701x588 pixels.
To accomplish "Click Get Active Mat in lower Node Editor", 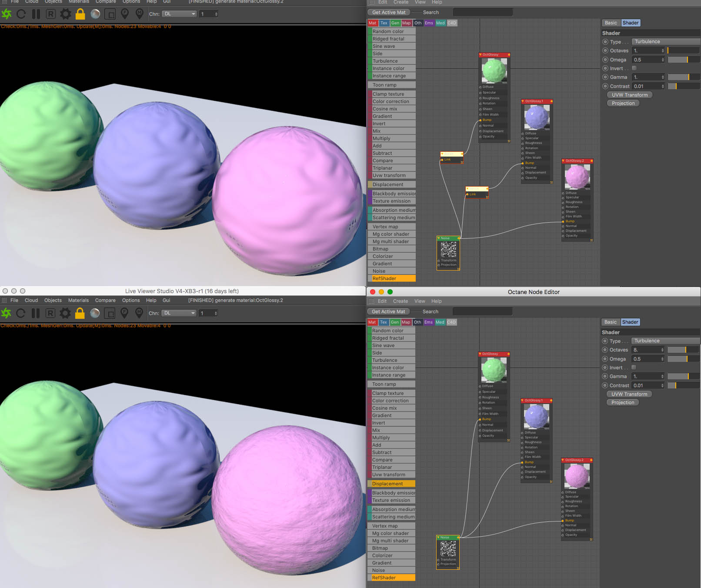I will point(388,311).
